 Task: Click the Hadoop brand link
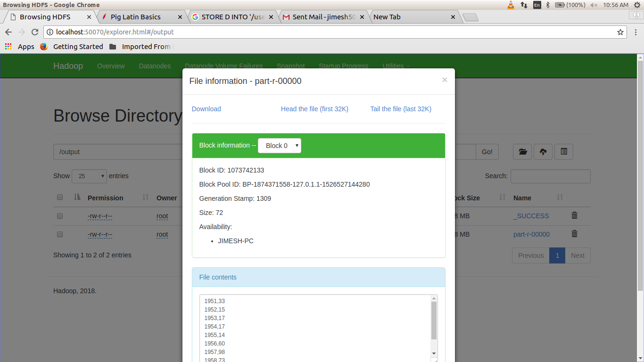[x=68, y=66]
